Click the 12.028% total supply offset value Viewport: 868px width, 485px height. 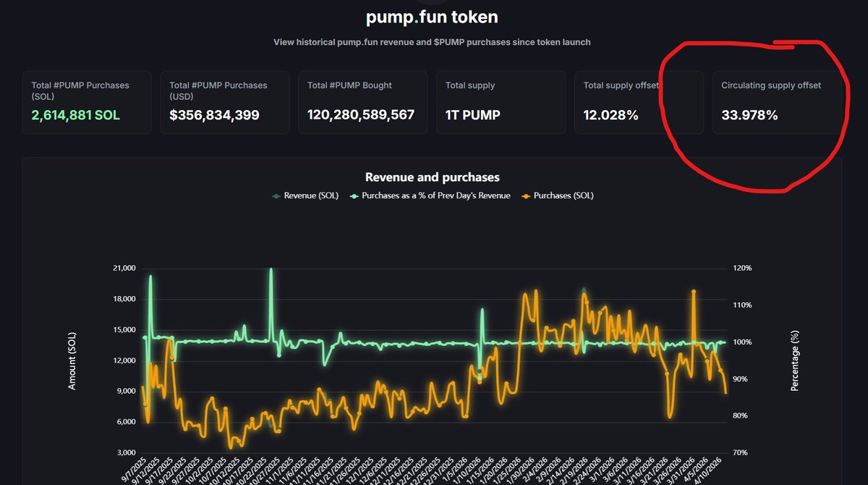tap(610, 115)
